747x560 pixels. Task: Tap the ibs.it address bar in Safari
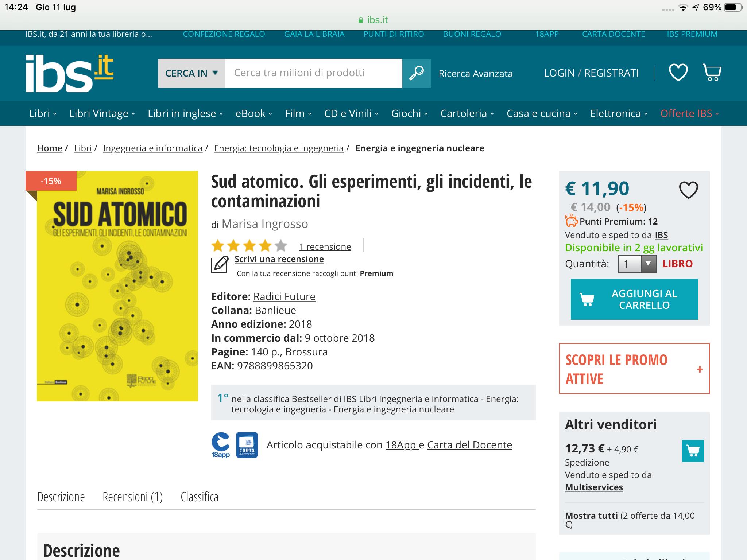tap(373, 20)
